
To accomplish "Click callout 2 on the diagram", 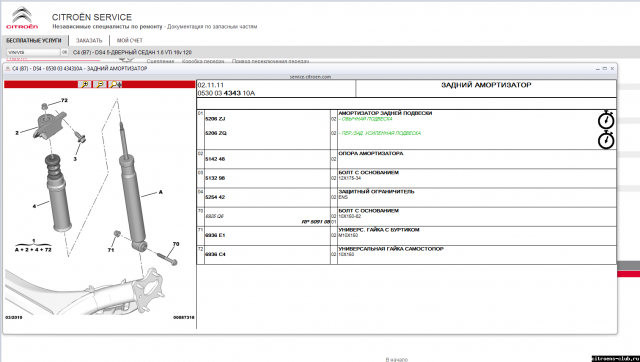I will tap(17, 133).
